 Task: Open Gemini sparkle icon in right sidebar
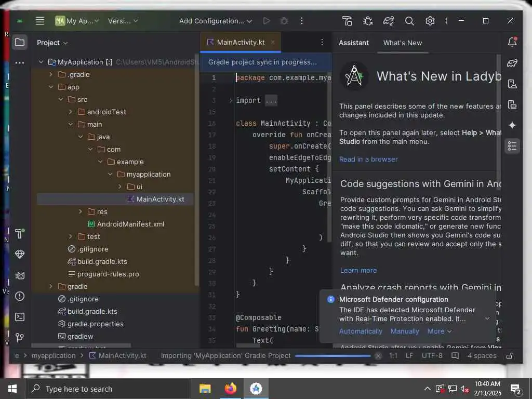pos(512,125)
